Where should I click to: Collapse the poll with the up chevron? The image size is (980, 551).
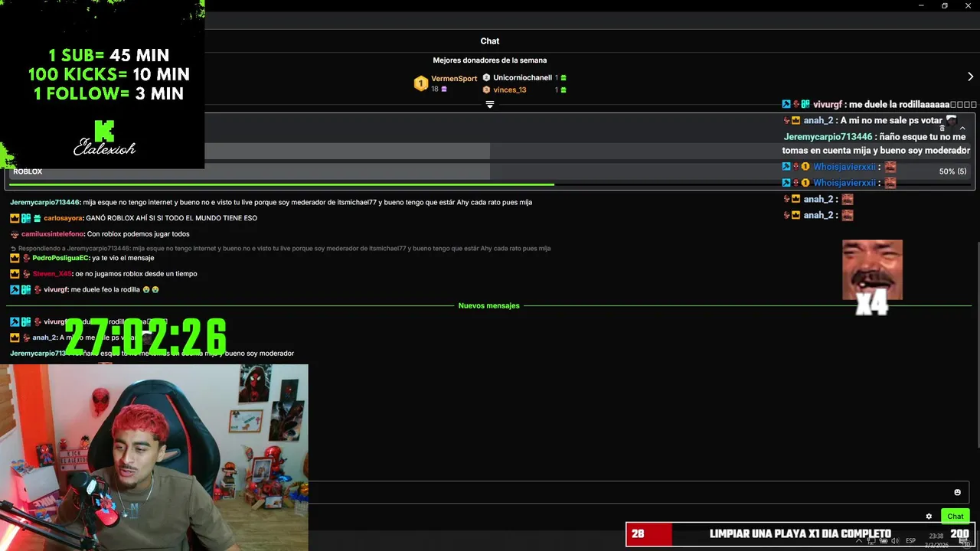tap(962, 128)
